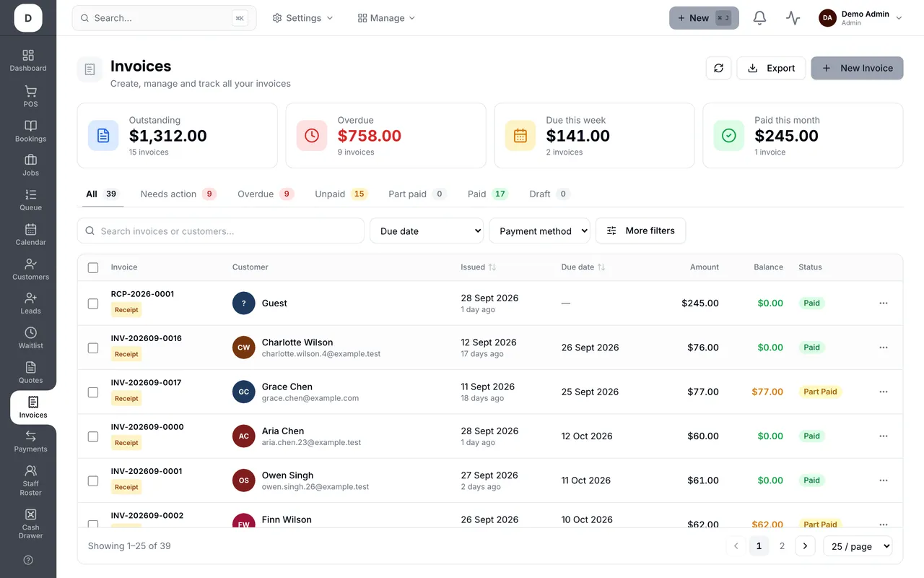Change the 25 / page selector

(858, 546)
